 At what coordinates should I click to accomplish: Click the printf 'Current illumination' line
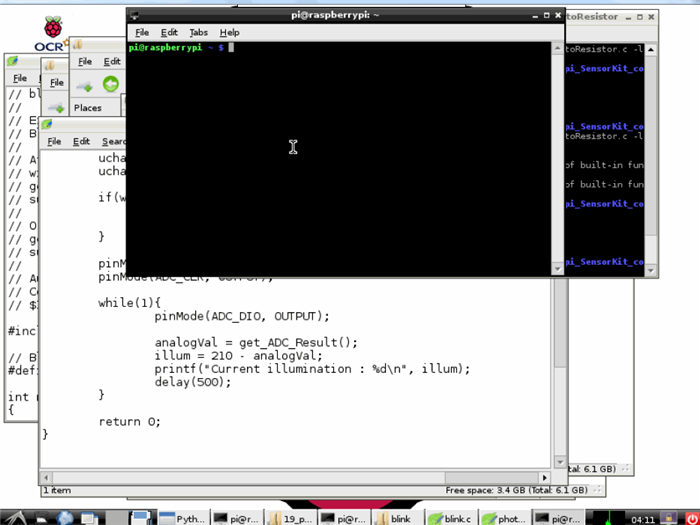(x=312, y=369)
